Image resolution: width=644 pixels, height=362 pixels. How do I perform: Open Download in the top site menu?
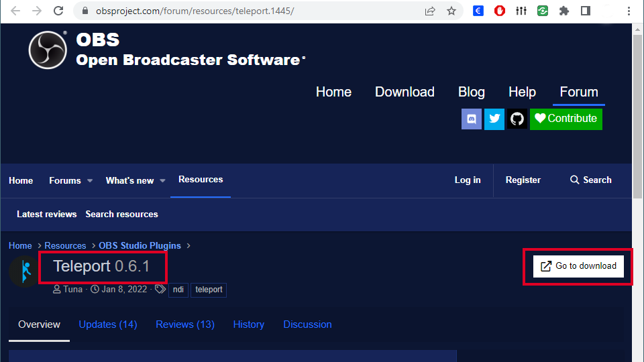point(405,92)
